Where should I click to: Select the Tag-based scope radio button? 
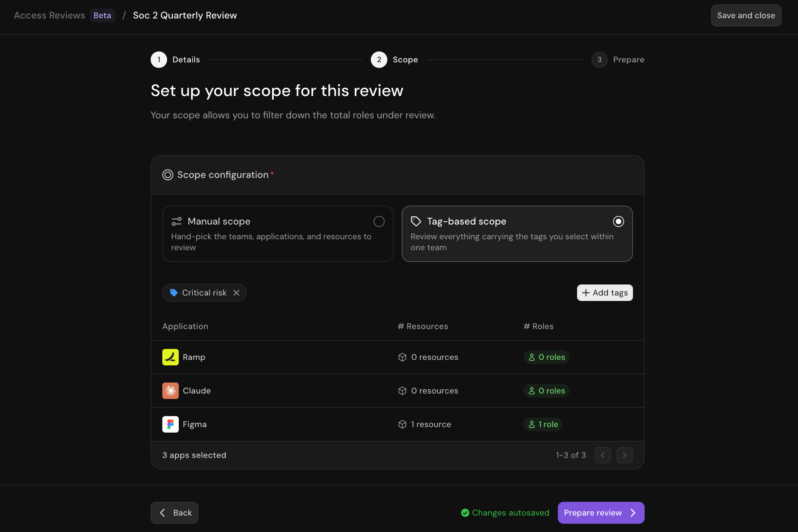click(618, 221)
